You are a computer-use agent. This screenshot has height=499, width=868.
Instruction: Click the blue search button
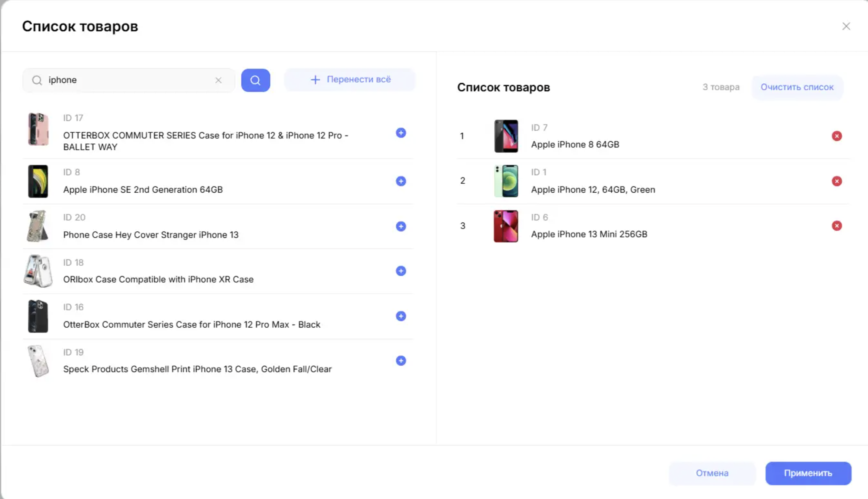[x=255, y=80]
